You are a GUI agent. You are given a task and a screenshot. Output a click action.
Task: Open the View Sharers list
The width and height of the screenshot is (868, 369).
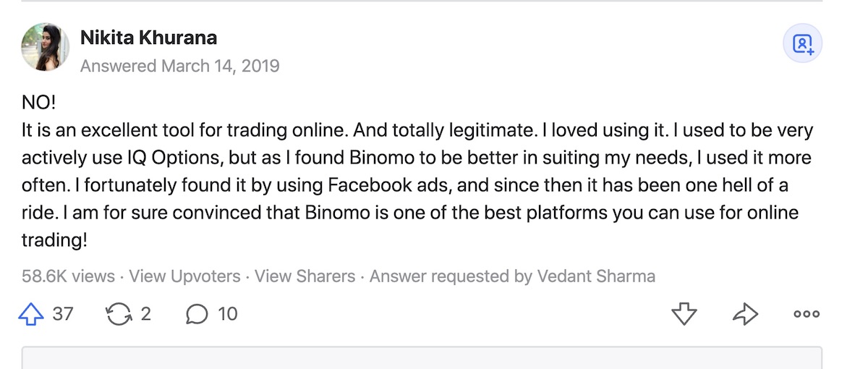pos(305,276)
